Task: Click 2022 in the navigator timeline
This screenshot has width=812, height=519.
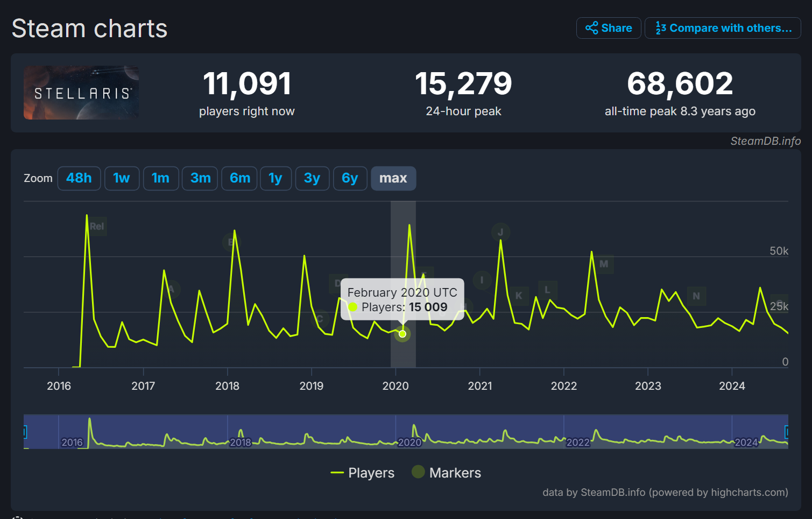Action: [578, 443]
